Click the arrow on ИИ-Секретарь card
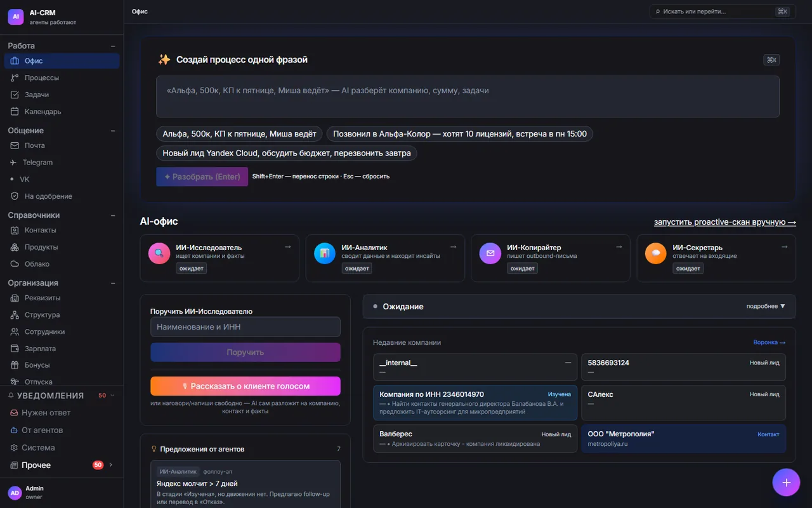The width and height of the screenshot is (812, 508). (x=784, y=247)
